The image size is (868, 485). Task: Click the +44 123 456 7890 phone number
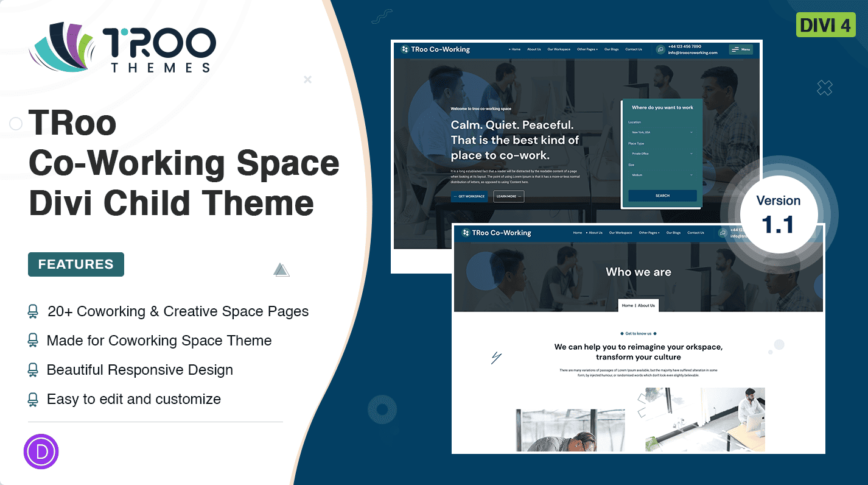[x=684, y=46]
